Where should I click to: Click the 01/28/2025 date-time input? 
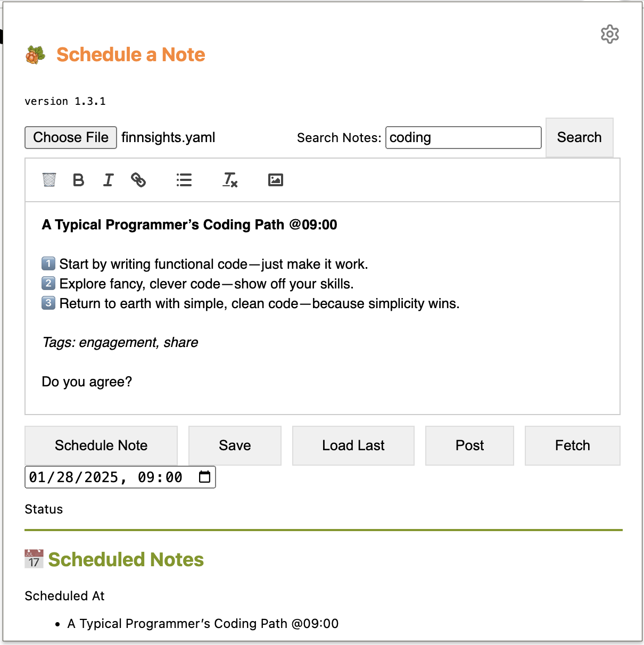(106, 477)
